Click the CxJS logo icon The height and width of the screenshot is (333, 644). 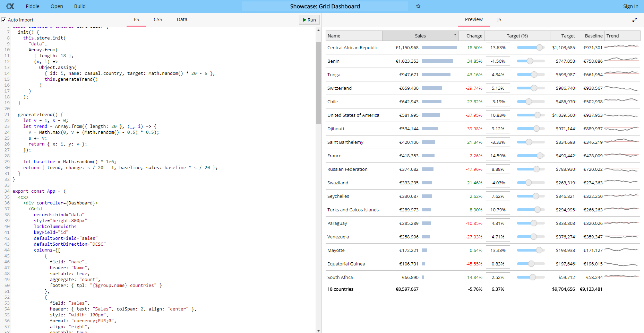(x=10, y=6)
